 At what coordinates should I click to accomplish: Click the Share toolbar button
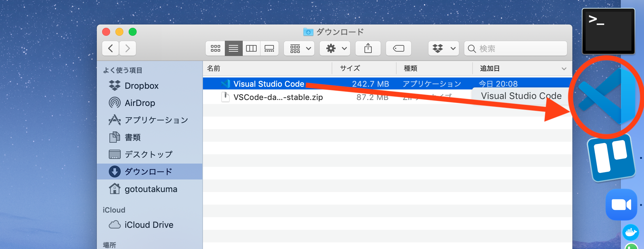click(368, 48)
